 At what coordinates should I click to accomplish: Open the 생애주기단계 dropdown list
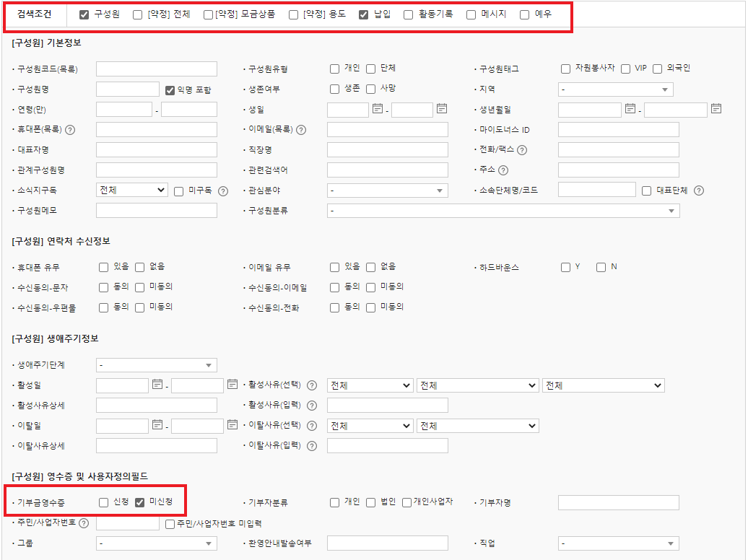click(156, 365)
